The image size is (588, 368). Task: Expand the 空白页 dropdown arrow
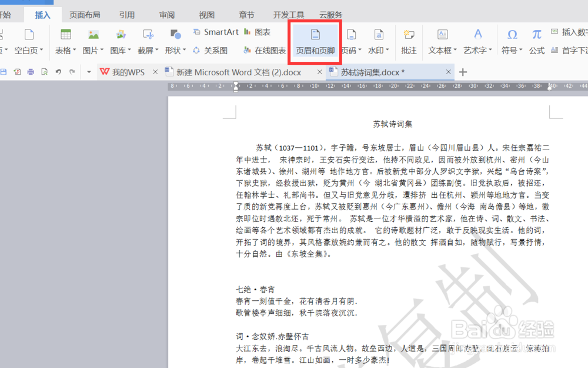click(x=42, y=50)
